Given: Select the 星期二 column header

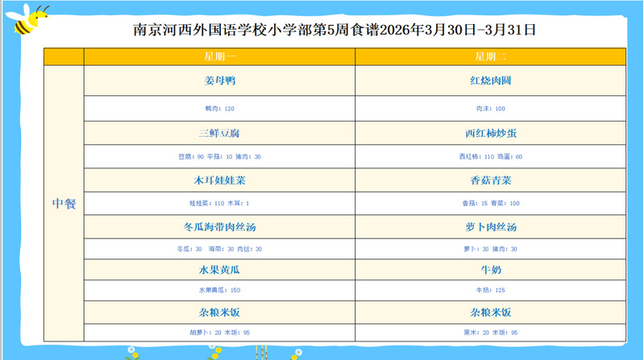Looking at the screenshot, I should (490, 56).
